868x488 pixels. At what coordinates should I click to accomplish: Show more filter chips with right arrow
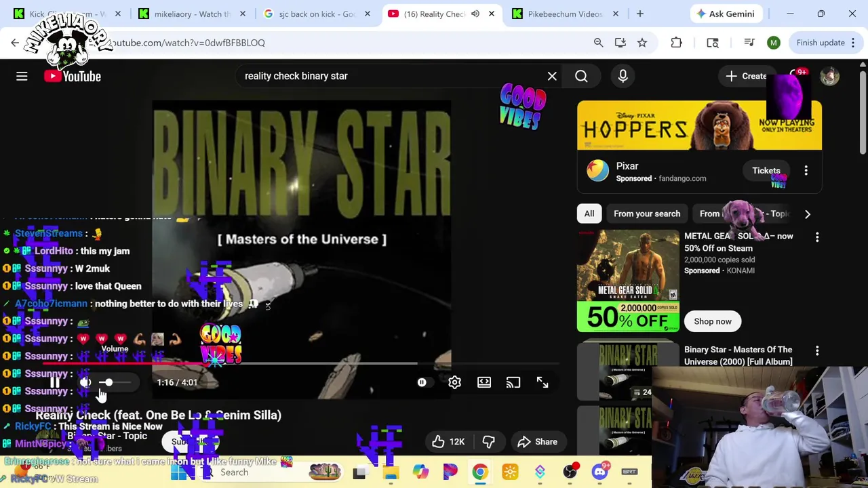807,213
